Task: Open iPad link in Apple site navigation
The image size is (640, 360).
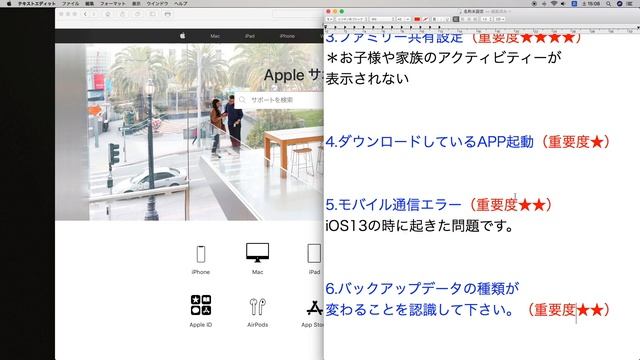Action: (250, 36)
